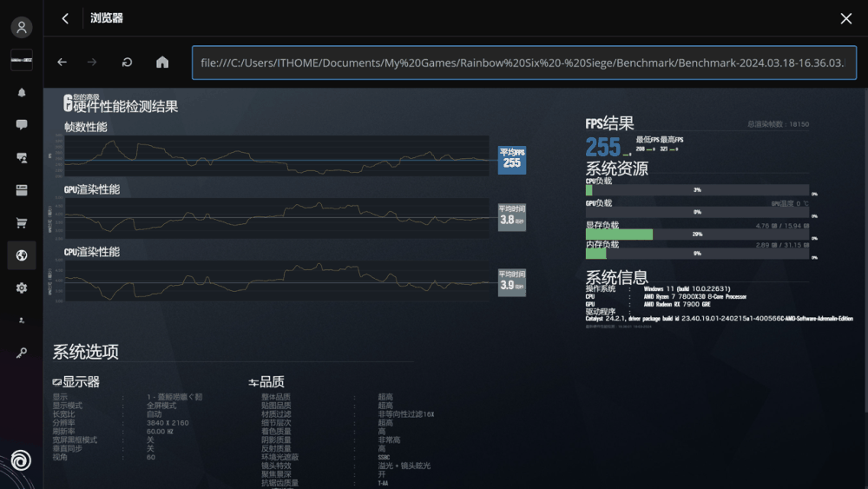
Task: Close the overlay with the X button
Action: [845, 18]
